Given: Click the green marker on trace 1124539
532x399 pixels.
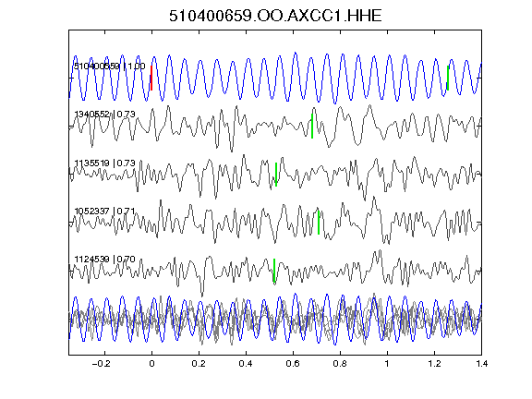Looking at the screenshot, I should (x=274, y=271).
